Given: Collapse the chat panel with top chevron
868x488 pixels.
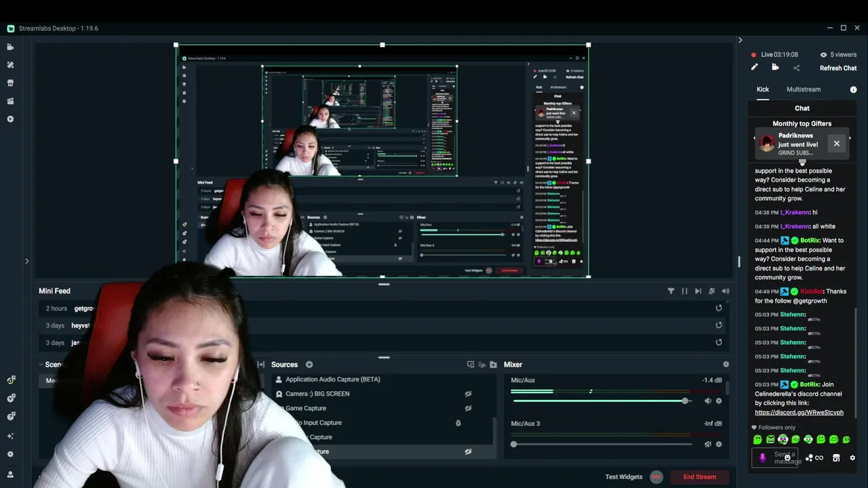Looking at the screenshot, I should point(740,40).
